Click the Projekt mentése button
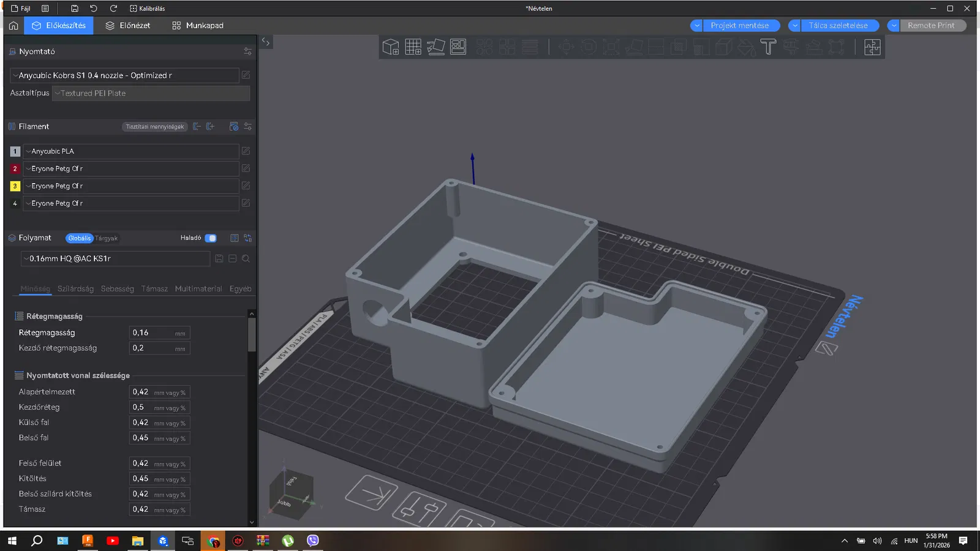This screenshot has width=980, height=551. tap(739, 26)
